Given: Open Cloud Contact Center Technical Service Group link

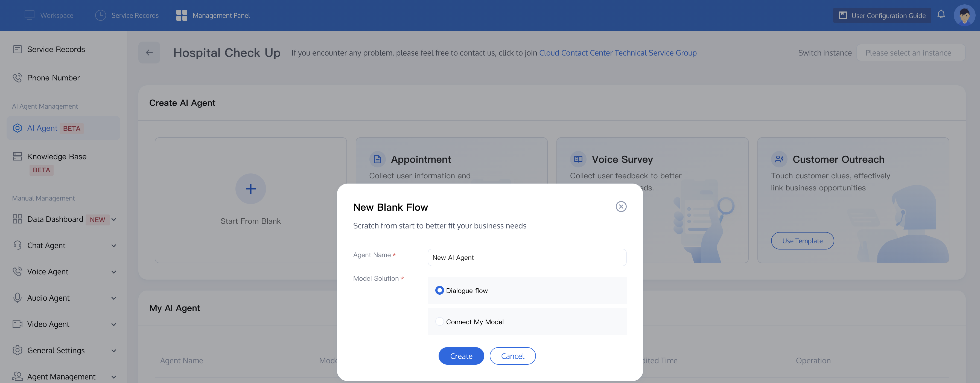Looking at the screenshot, I should 617,53.
